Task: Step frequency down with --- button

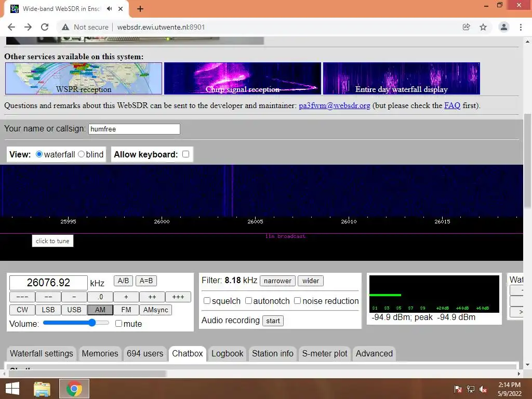Action: click(22, 297)
